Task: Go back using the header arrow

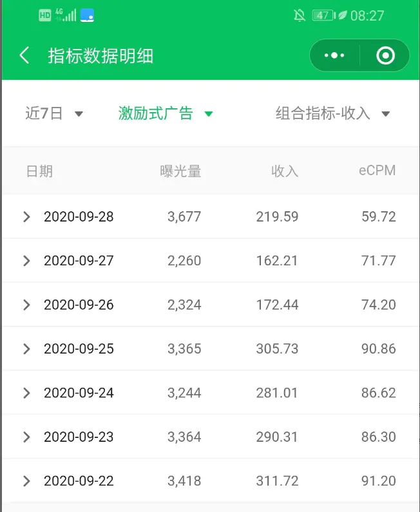Action: 24,55
